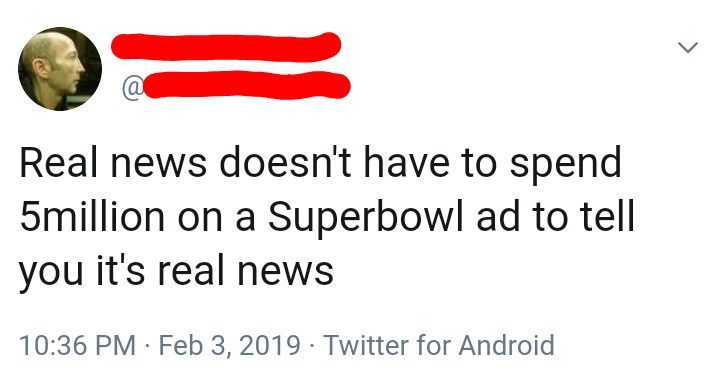The height and width of the screenshot is (382, 720).
Task: Click the @ symbol before the handle
Action: point(133,89)
